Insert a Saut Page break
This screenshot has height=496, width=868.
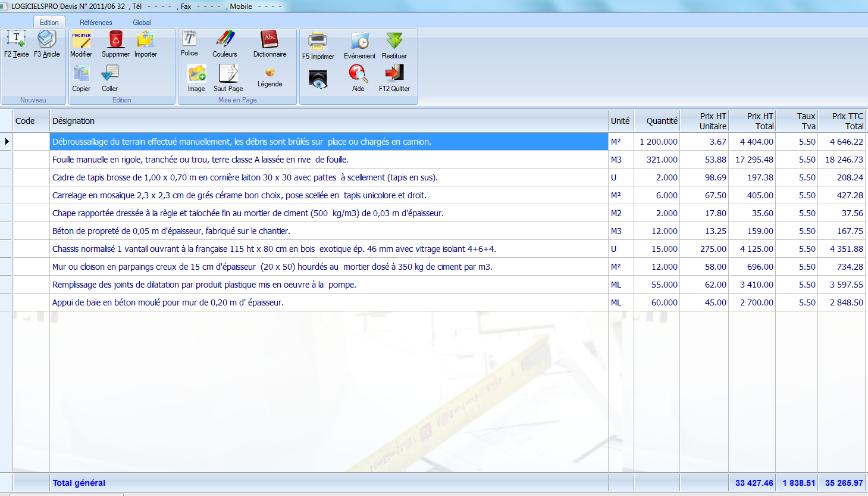pos(228,74)
